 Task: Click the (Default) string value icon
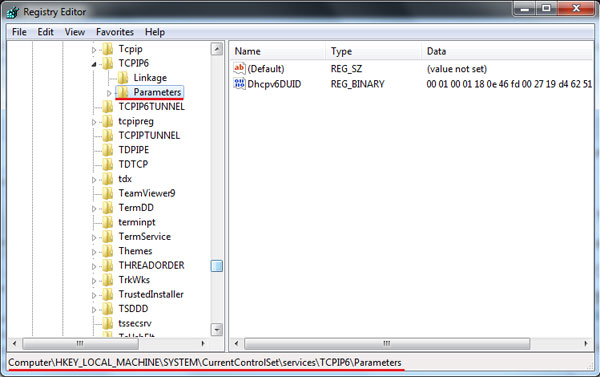pyautogui.click(x=239, y=69)
